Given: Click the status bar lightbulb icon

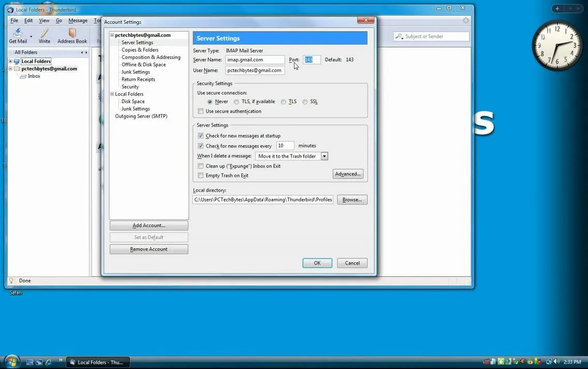Looking at the screenshot, I should pyautogui.click(x=11, y=280).
